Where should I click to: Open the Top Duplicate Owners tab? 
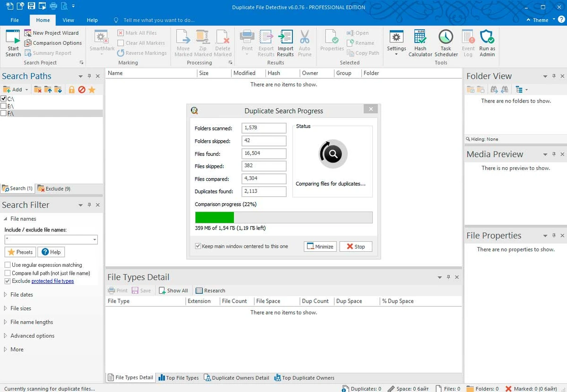click(x=304, y=378)
